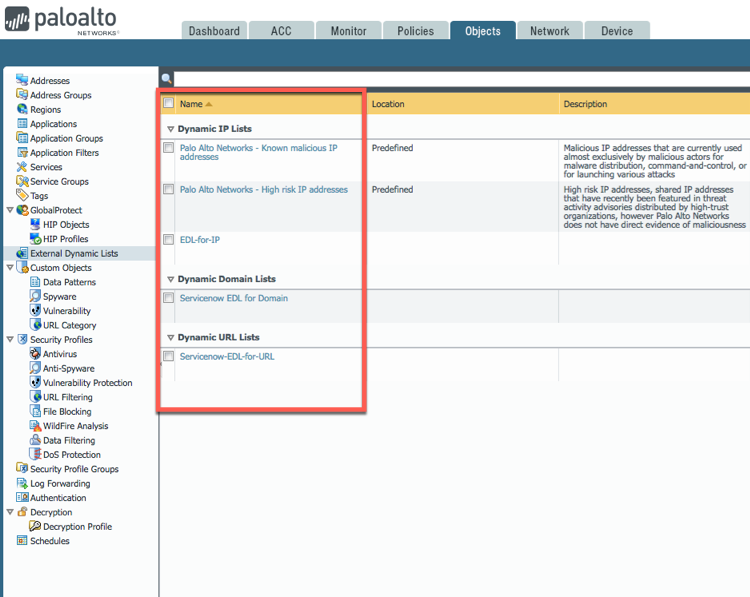Click the Spyware icon under Custom Objects
Image resolution: width=750 pixels, height=597 pixels.
[x=35, y=296]
